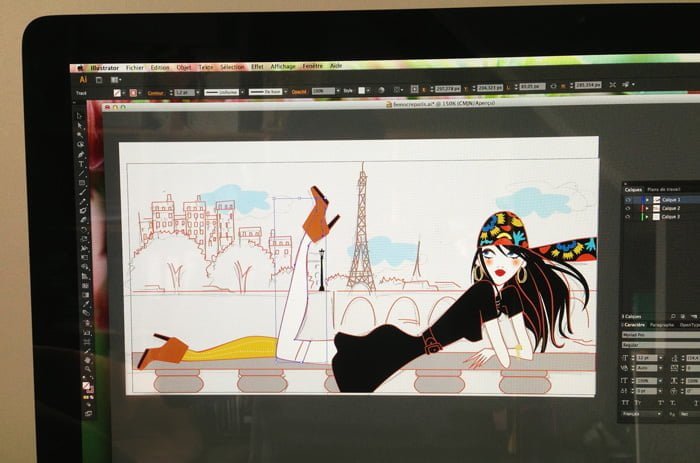Image resolution: width=700 pixels, height=463 pixels.
Task: Click the reference point locator icon
Action: (x=414, y=89)
